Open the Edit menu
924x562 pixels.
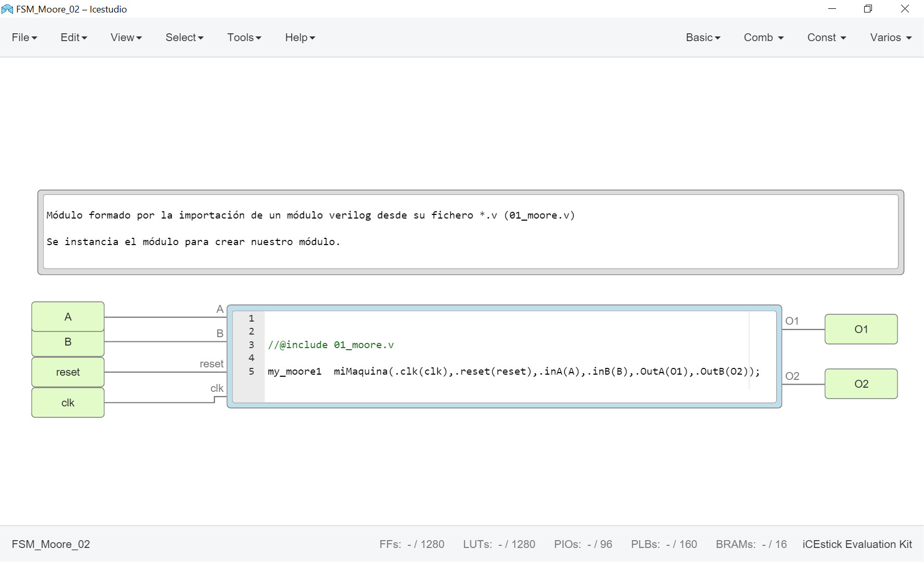point(73,37)
